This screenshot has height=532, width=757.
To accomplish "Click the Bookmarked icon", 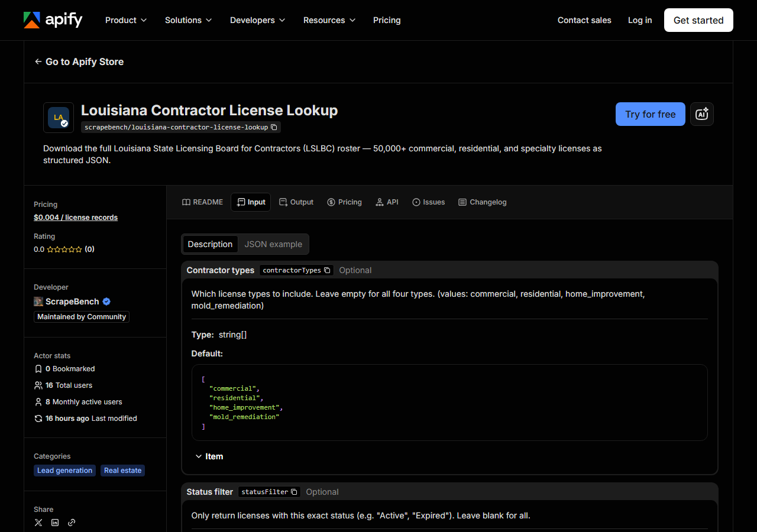I will (x=38, y=369).
